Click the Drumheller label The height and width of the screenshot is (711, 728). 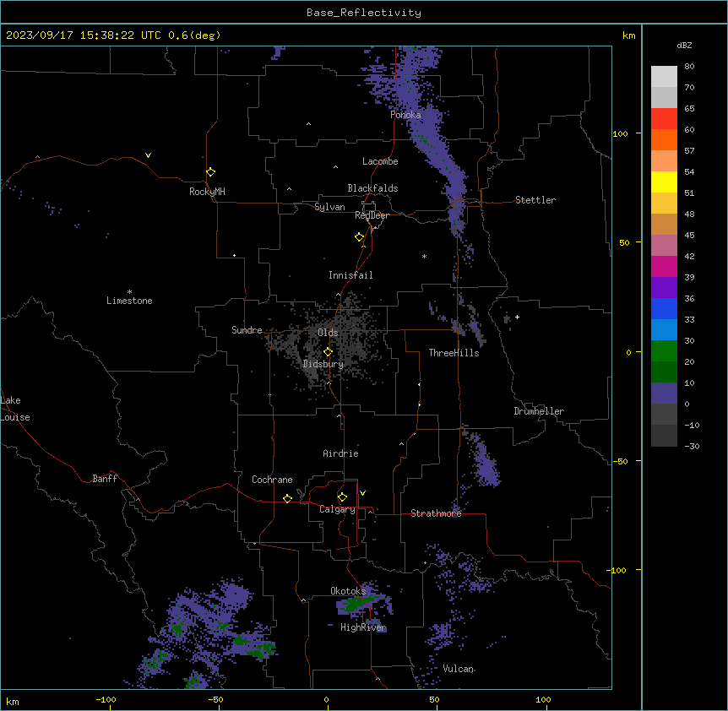pos(539,411)
